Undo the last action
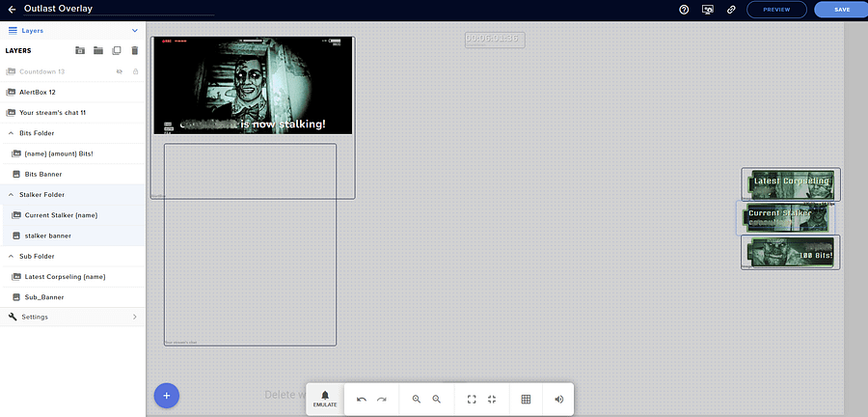 tap(362, 400)
